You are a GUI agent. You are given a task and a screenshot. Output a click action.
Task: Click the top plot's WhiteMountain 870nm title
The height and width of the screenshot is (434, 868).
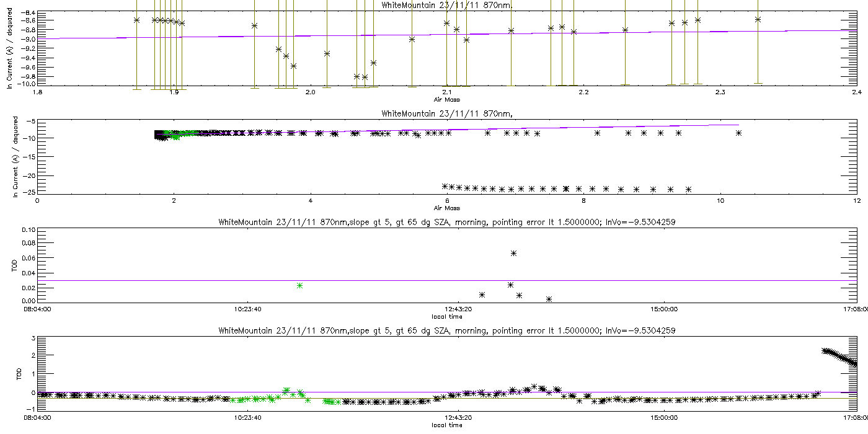[x=446, y=5]
